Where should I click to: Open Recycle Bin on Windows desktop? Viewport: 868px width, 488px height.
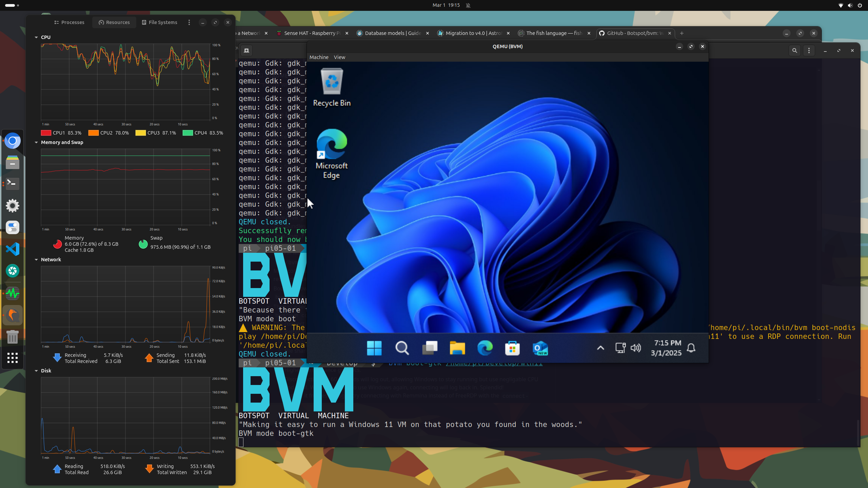tap(332, 87)
